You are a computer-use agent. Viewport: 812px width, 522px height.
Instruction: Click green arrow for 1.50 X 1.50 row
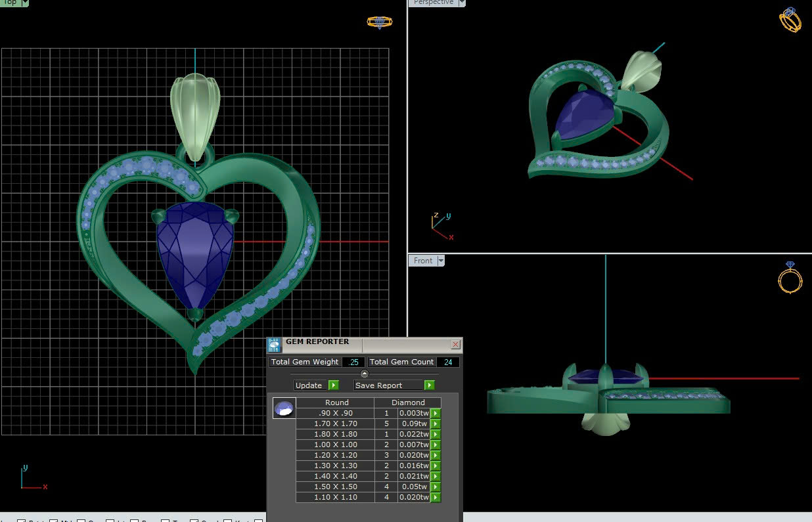point(435,487)
